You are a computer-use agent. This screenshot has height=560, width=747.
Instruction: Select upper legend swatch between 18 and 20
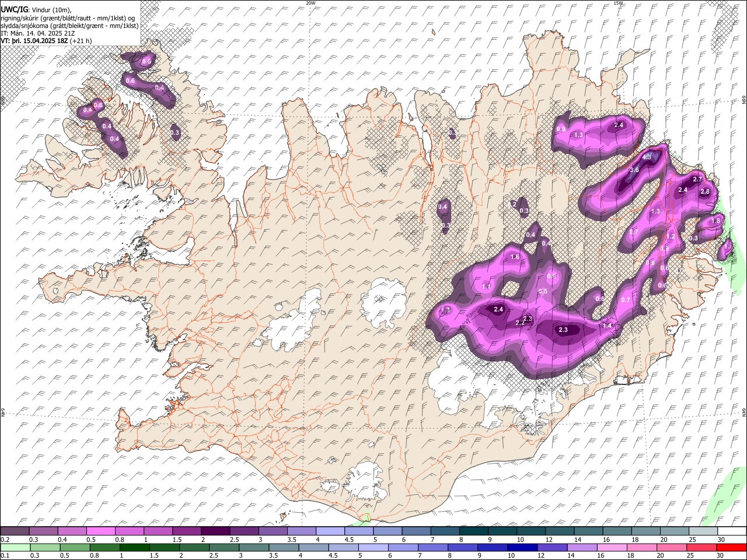[645, 531]
